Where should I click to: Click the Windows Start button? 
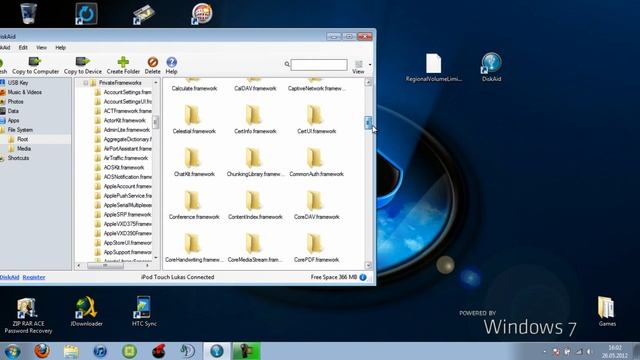(x=12, y=351)
